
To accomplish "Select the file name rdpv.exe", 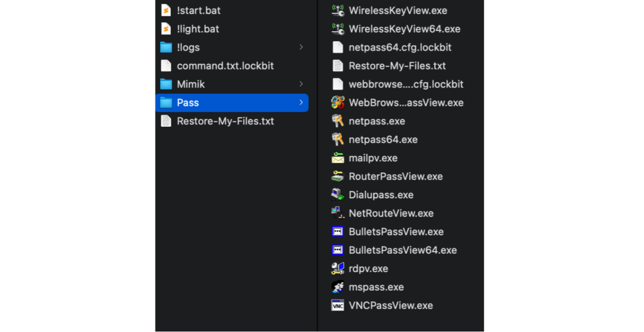I will pyautogui.click(x=368, y=269).
